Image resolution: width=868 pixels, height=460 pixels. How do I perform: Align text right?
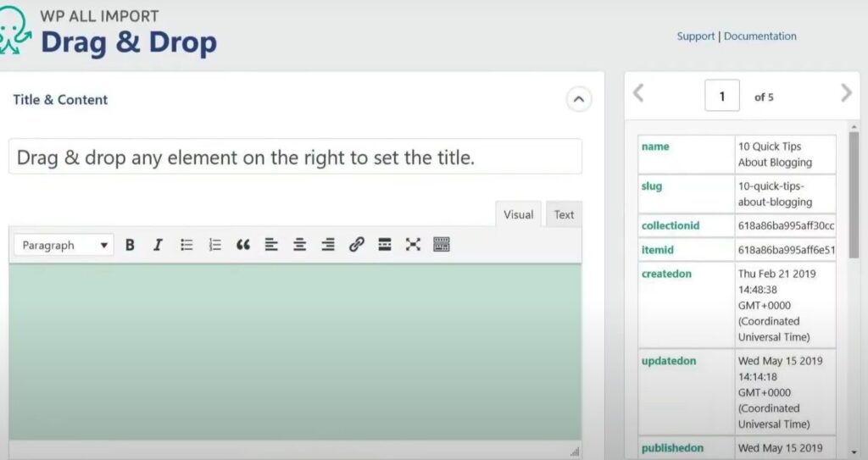pos(328,245)
